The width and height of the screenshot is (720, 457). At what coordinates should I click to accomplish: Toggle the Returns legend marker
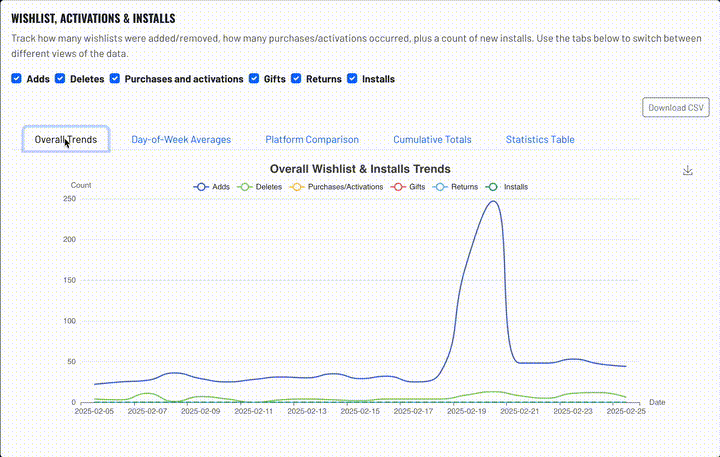click(440, 187)
